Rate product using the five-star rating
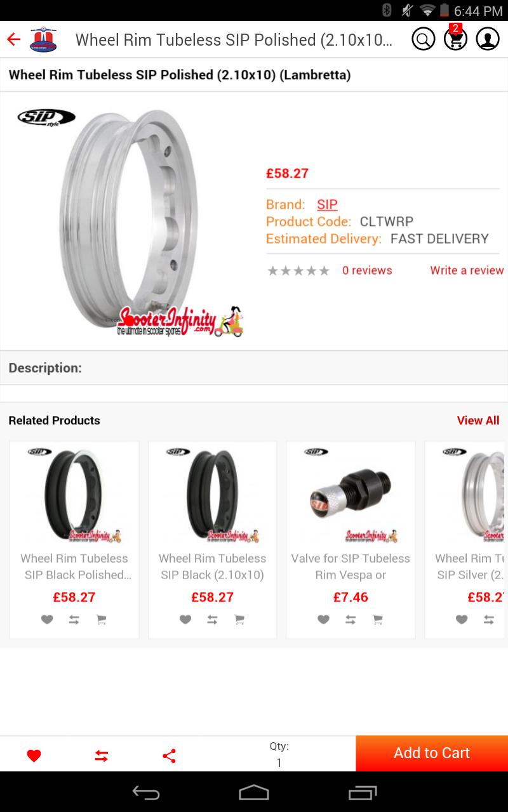508x812 pixels. click(x=298, y=271)
